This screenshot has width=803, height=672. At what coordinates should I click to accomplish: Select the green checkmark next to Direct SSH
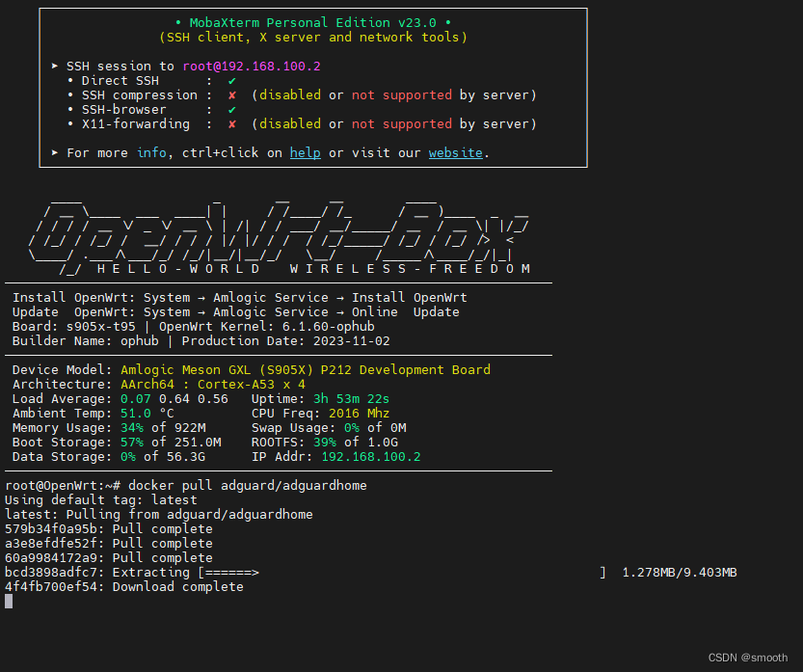pyautogui.click(x=232, y=80)
